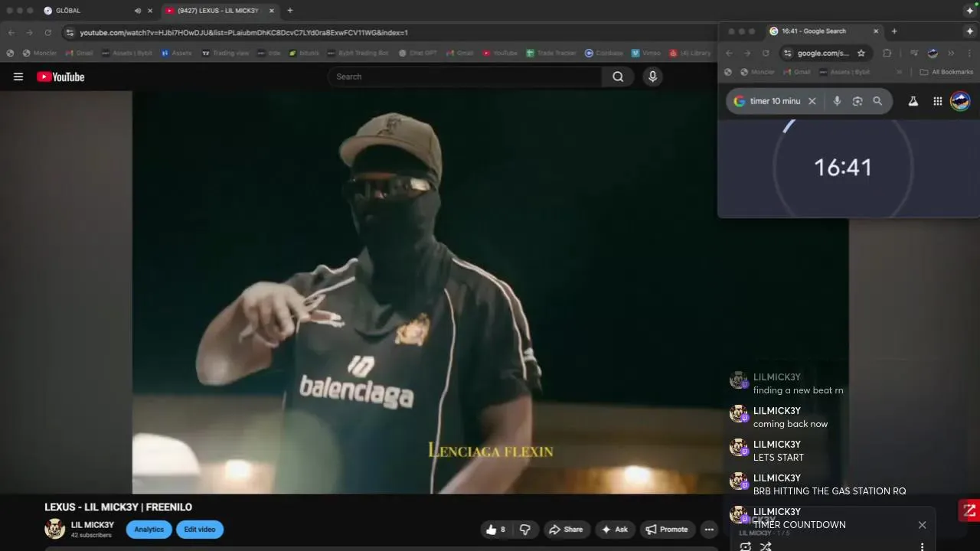Toggle playlist shuffle
Image resolution: width=980 pixels, height=551 pixels.
(766, 546)
